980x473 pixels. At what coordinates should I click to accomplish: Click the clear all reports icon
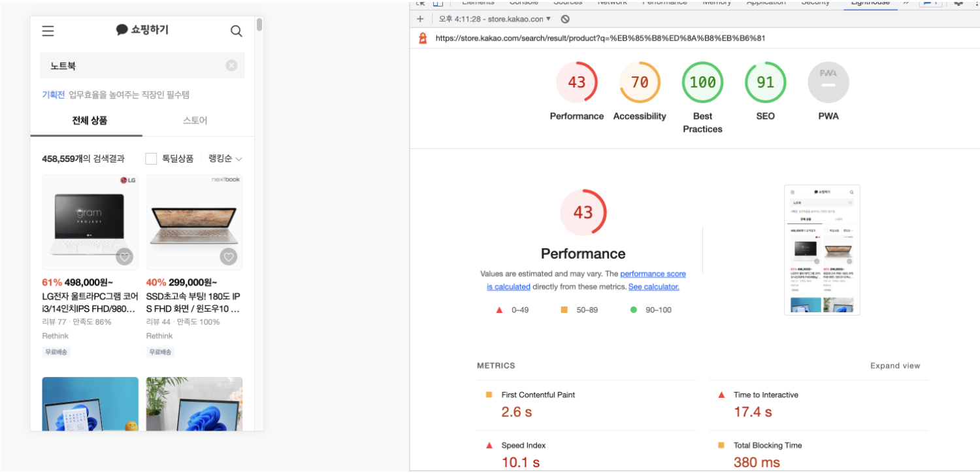point(565,19)
